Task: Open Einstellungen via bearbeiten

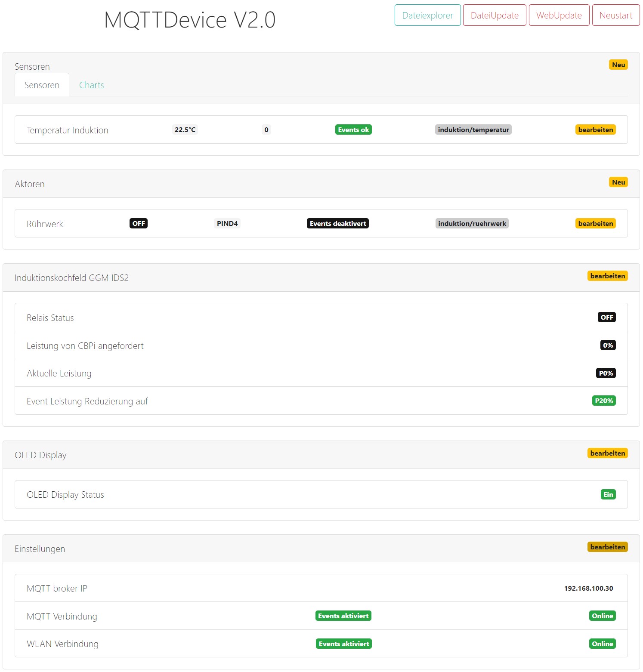Action: click(607, 547)
